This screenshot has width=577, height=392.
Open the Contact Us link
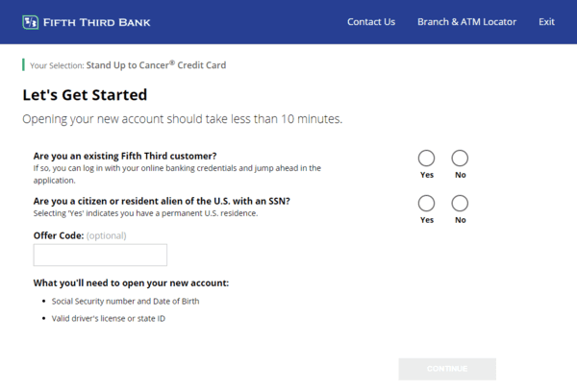pos(371,22)
